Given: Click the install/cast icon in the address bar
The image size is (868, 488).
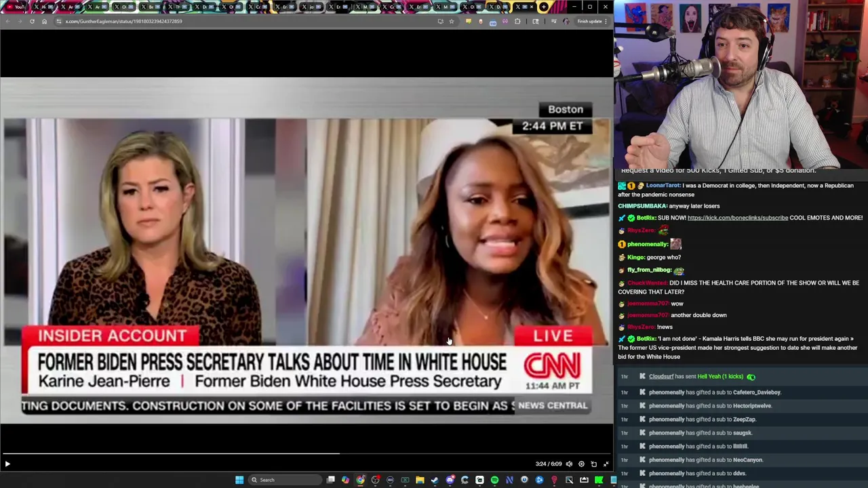Looking at the screenshot, I should pos(441,21).
